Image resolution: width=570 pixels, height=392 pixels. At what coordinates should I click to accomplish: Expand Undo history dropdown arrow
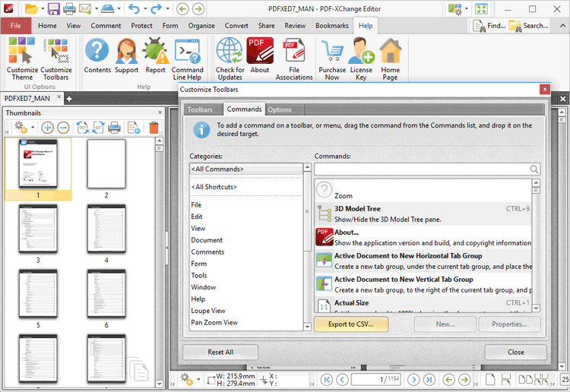point(145,8)
